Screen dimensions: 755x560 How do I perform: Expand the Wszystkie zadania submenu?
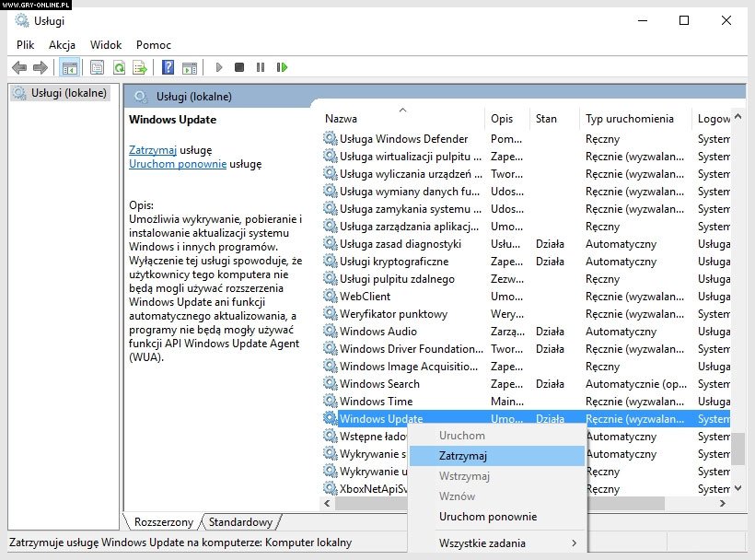[497, 543]
